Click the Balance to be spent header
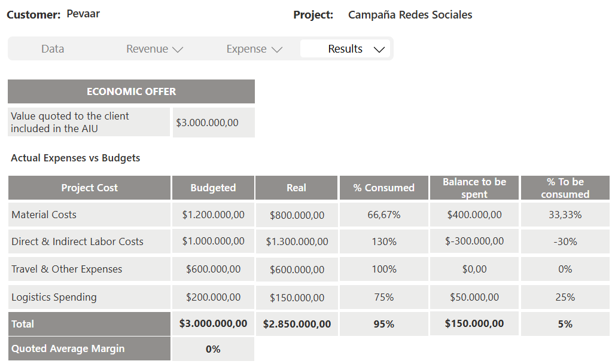The image size is (615, 364). (474, 188)
